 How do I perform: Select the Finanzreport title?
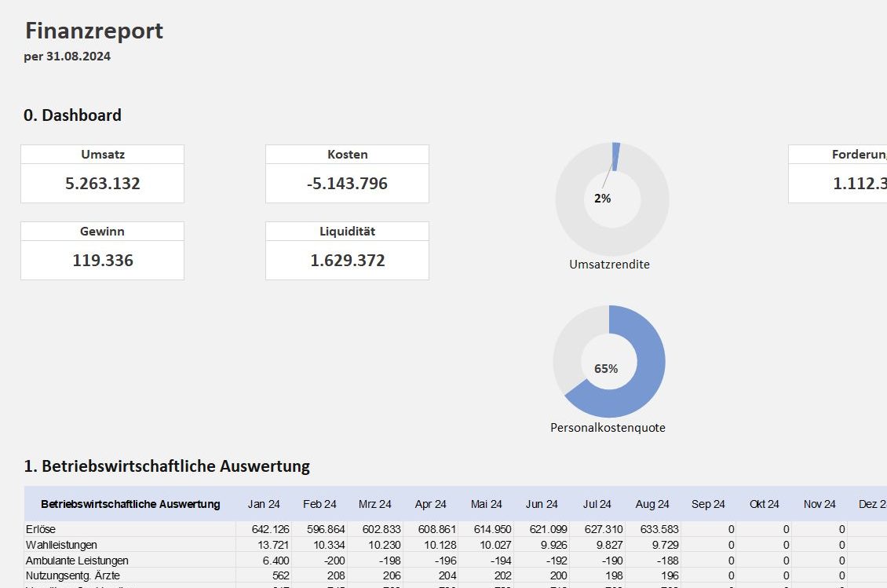tap(94, 31)
